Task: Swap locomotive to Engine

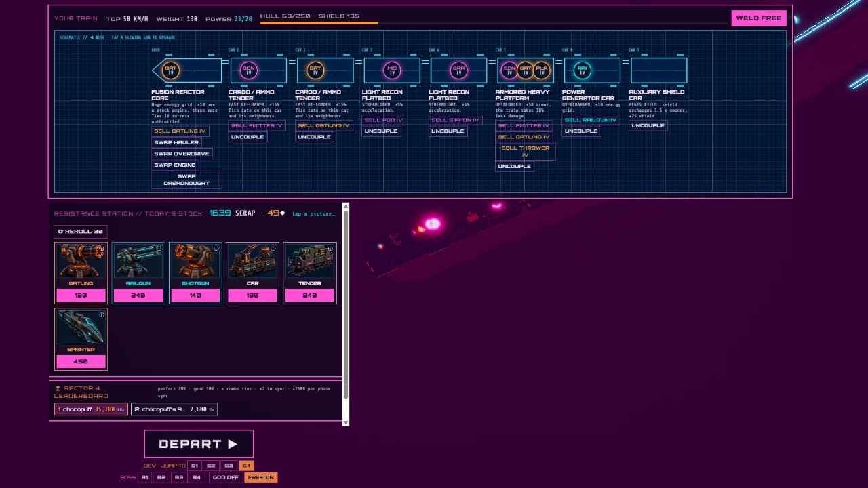Action: point(175,165)
